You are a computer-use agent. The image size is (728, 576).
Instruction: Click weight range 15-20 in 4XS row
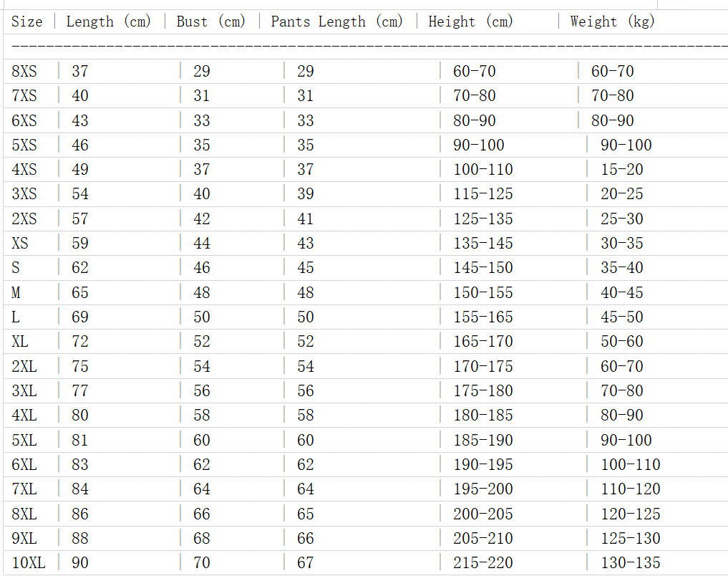click(621, 170)
